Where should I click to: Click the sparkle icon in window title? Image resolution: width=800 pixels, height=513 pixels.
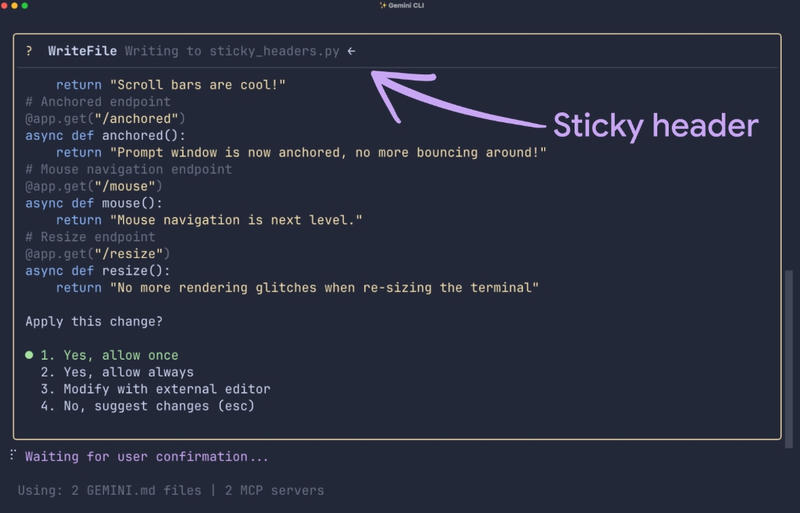pos(383,5)
